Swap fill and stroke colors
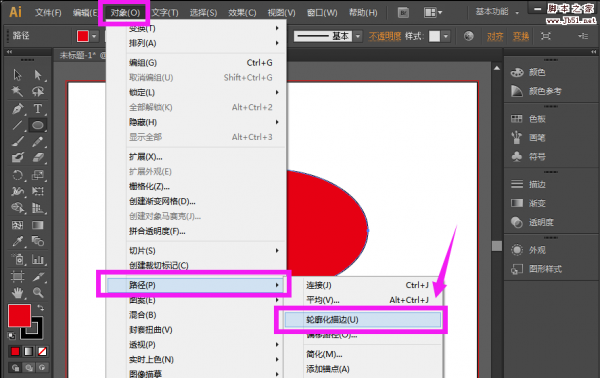This screenshot has width=600, height=378. coord(41,308)
